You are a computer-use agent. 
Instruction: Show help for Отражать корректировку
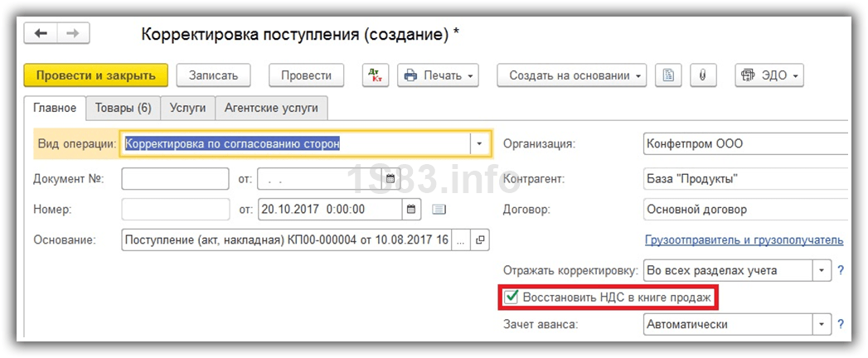[x=841, y=271]
